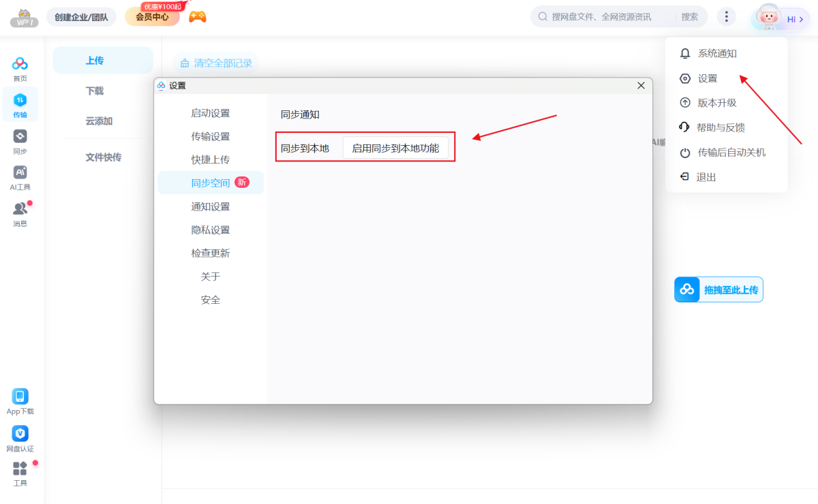
Task: Choose 传输后自动关机 menu label
Action: coord(732,153)
